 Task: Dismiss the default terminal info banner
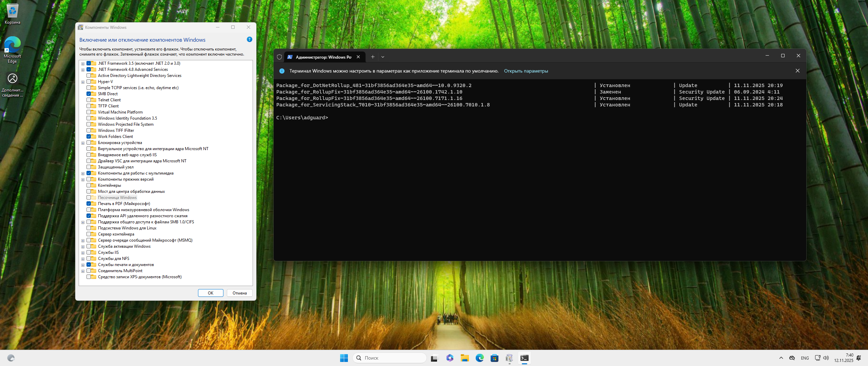point(797,71)
